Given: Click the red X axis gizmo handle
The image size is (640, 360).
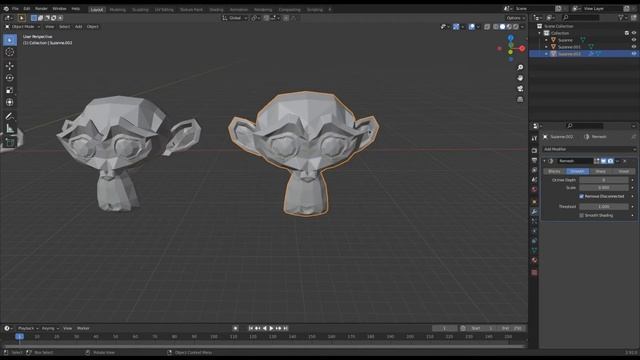Looking at the screenshot, I should [522, 48].
